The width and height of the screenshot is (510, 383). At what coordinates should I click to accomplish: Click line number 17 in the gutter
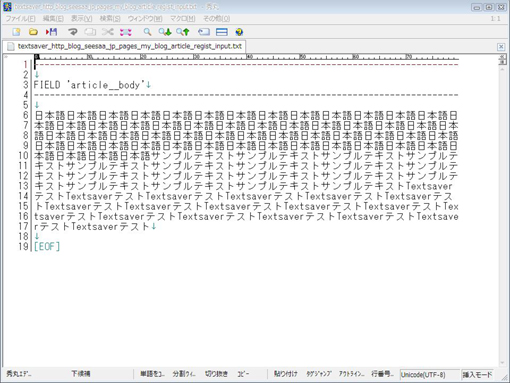tap(23, 226)
